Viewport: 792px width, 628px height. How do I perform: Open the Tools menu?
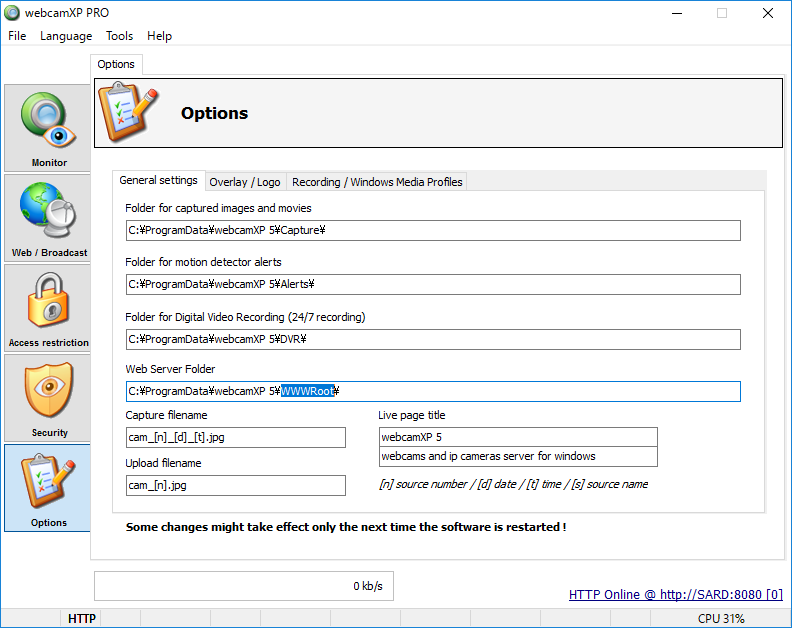point(120,36)
